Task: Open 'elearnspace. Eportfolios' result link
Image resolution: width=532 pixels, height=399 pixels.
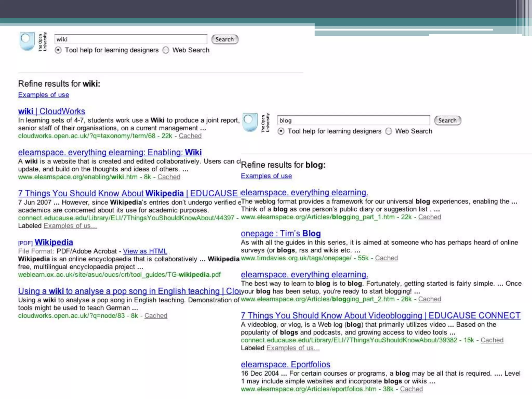Action: click(285, 364)
